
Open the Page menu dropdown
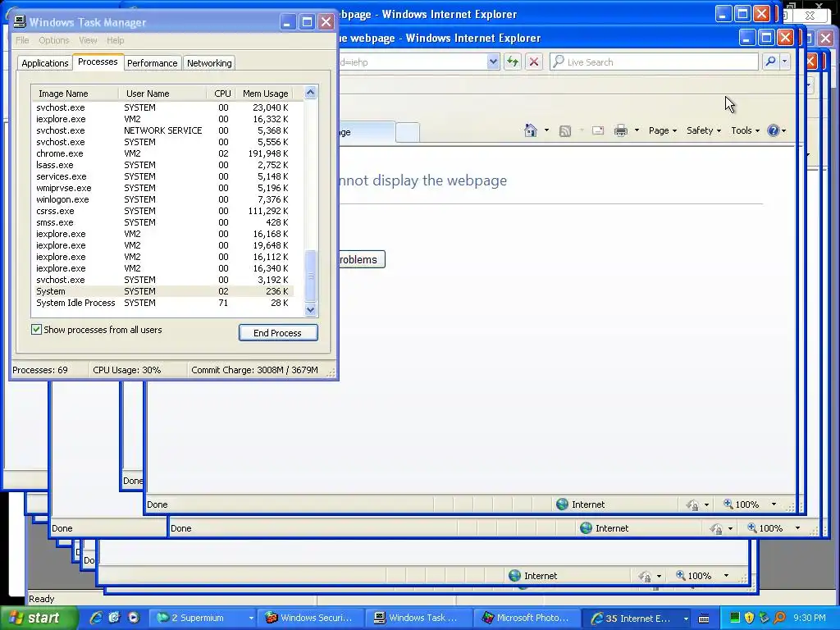[x=663, y=130]
